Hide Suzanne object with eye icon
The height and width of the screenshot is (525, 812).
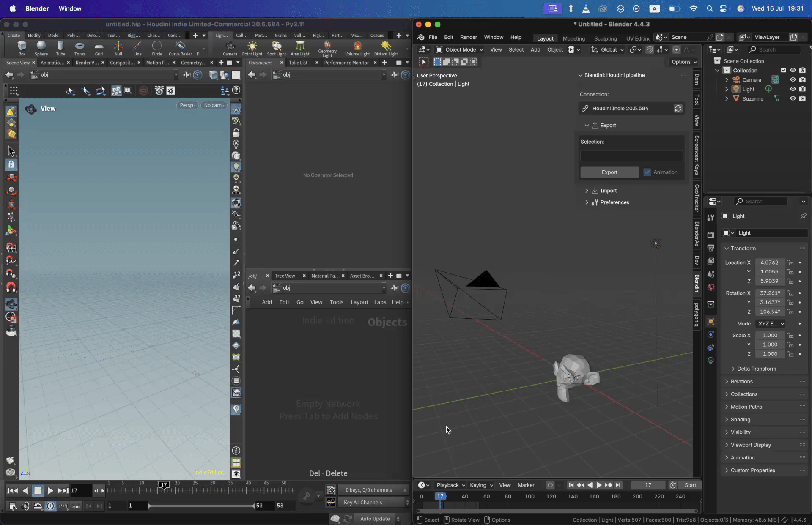[793, 98]
